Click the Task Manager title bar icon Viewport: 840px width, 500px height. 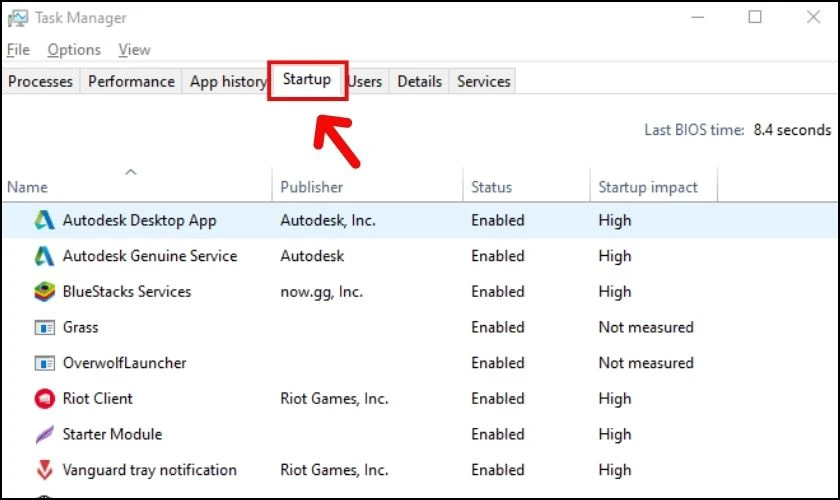(17, 18)
